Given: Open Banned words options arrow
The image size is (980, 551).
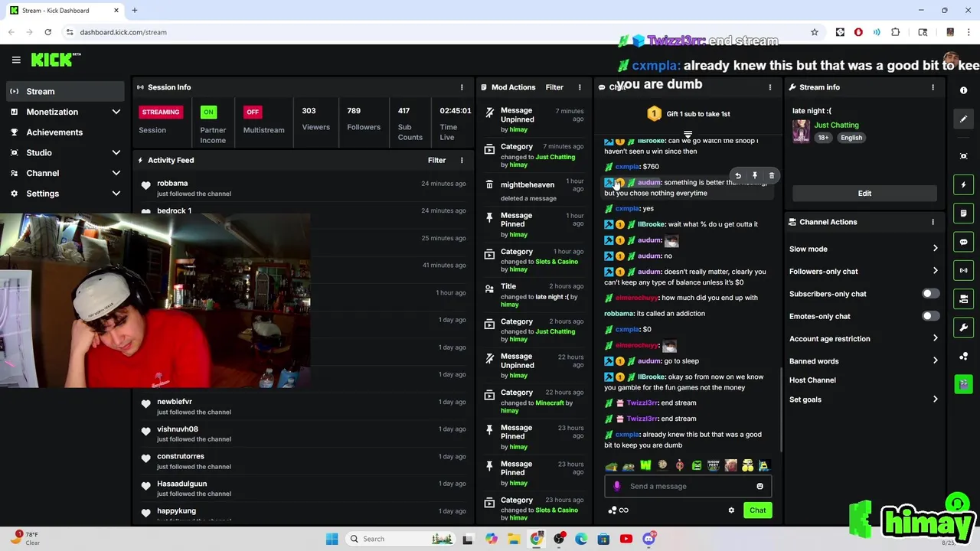Looking at the screenshot, I should tap(935, 361).
